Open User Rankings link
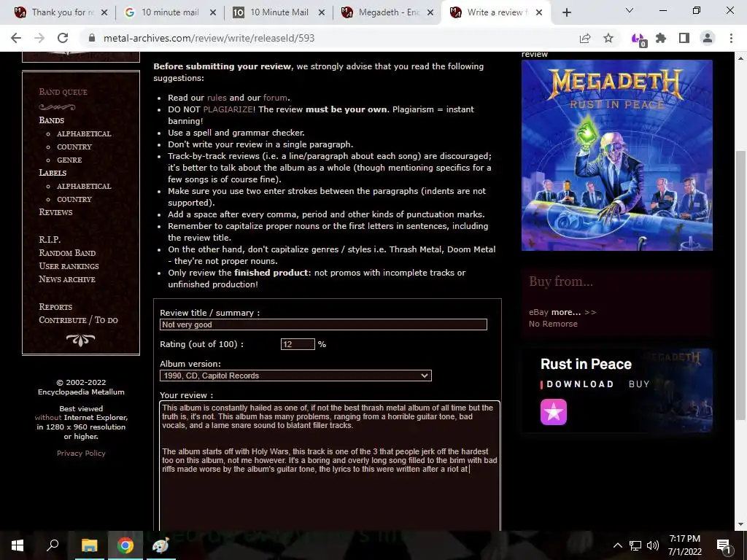Image resolution: width=747 pixels, height=560 pixels. [69, 266]
